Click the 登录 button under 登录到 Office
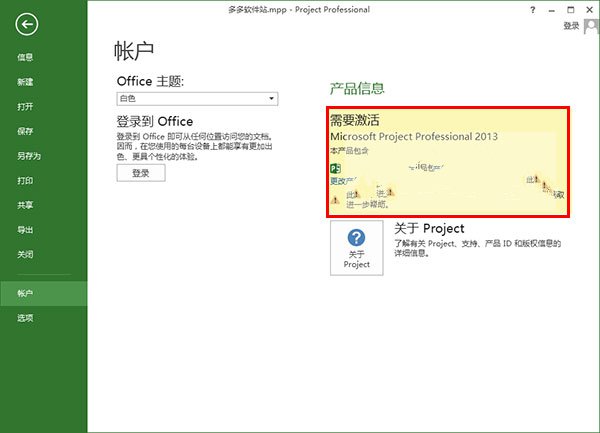The height and width of the screenshot is (433, 600). point(141,173)
